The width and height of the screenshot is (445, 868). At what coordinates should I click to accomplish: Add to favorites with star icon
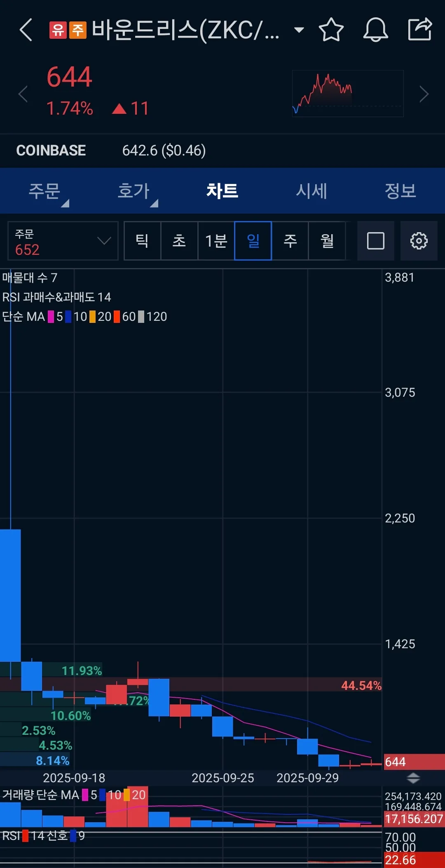(x=331, y=30)
